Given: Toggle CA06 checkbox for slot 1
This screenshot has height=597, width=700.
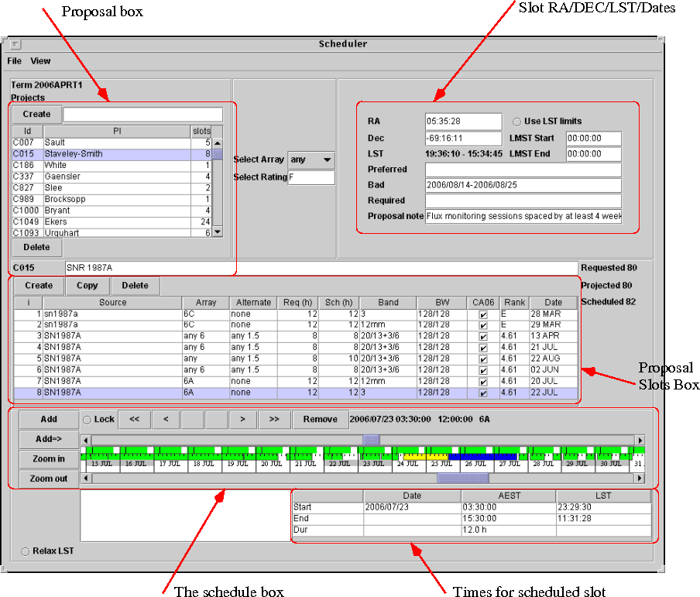Looking at the screenshot, I should [x=483, y=314].
